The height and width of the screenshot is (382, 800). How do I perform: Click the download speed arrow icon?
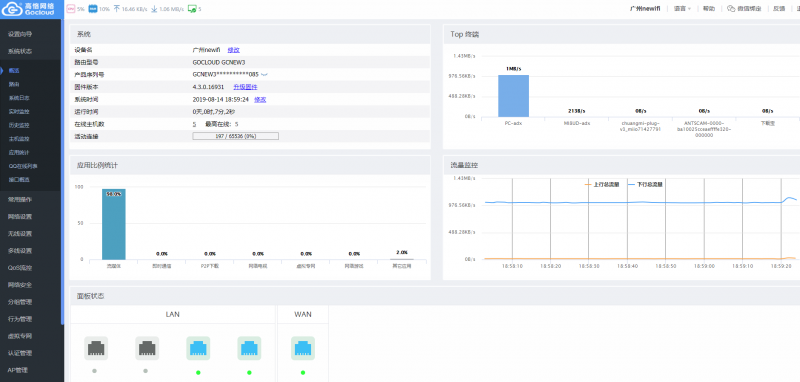tap(154, 9)
